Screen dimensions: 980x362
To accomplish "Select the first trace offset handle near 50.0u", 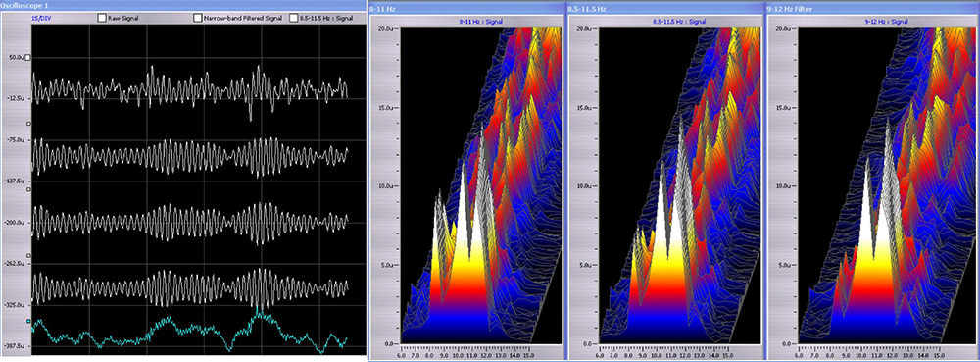I will (27, 58).
